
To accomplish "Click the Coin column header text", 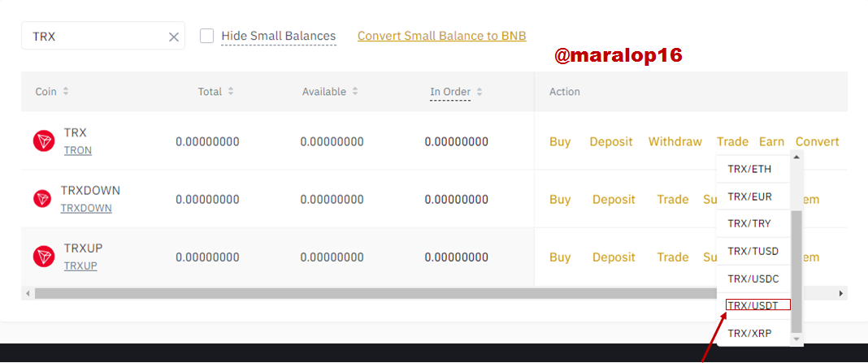I will (x=46, y=92).
